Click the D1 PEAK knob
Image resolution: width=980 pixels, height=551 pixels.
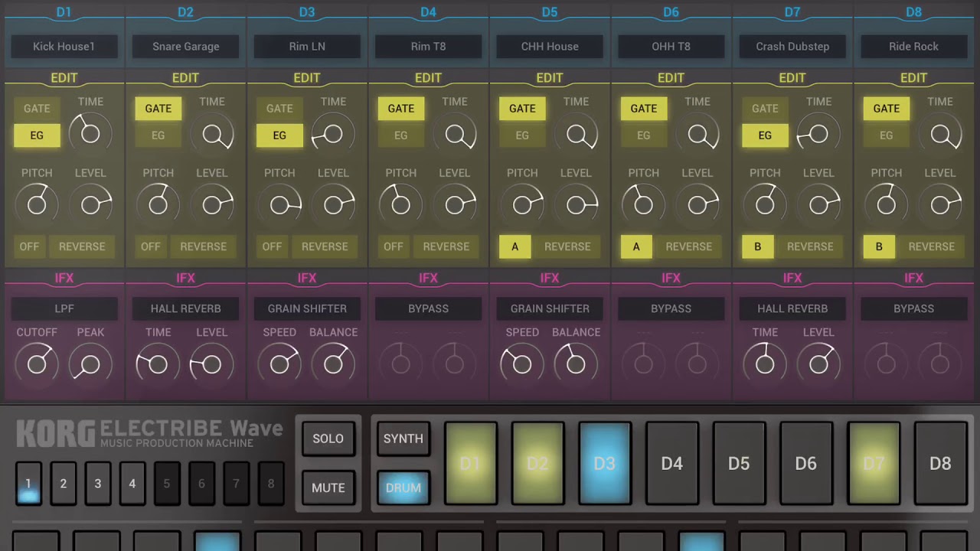(90, 364)
